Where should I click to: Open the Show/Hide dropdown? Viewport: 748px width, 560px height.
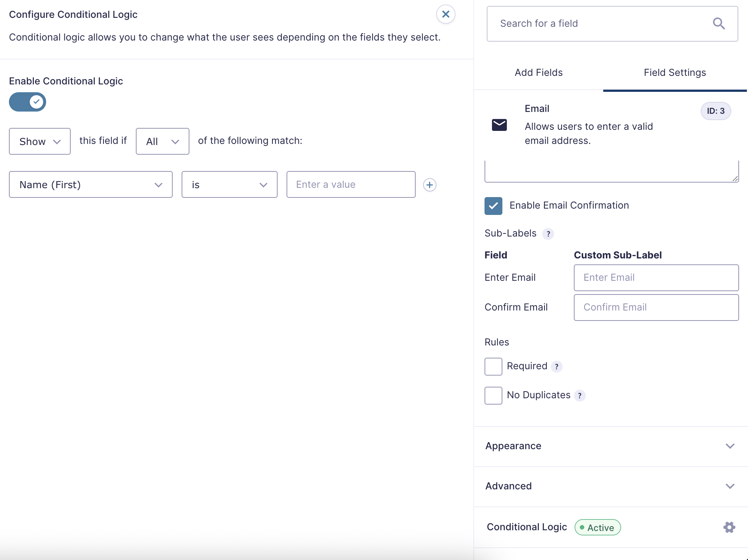coord(39,141)
